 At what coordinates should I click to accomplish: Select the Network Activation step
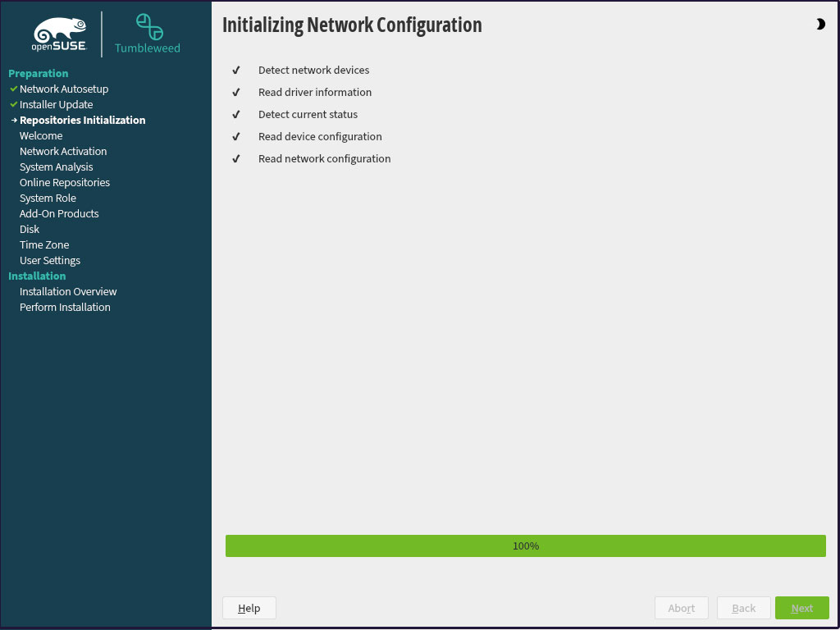(x=63, y=151)
